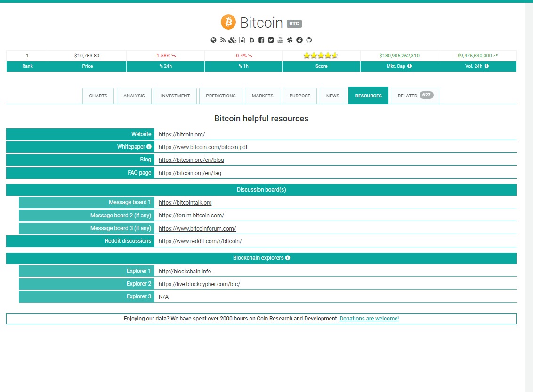This screenshot has width=533, height=392.
Task: Click the % 24h column header
Action: click(166, 66)
